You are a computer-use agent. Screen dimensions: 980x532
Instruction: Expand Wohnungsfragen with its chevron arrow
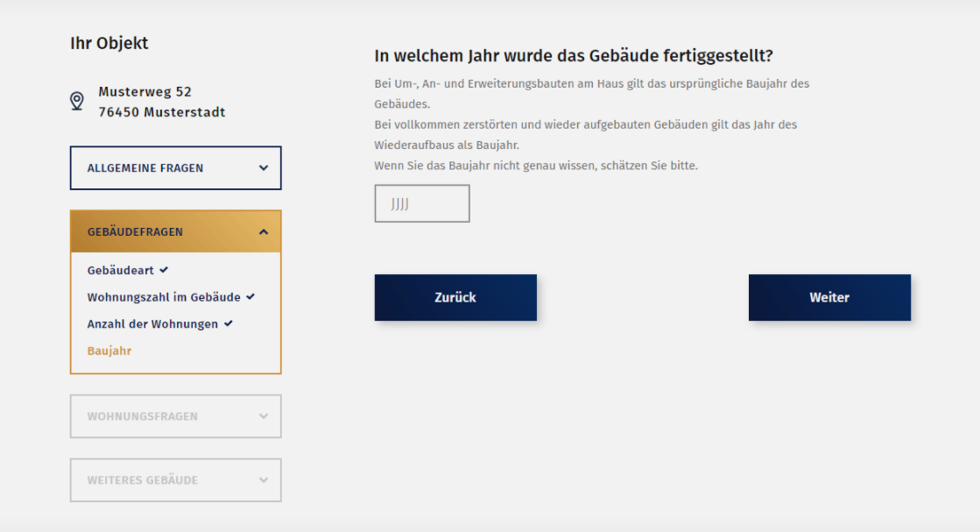[264, 416]
